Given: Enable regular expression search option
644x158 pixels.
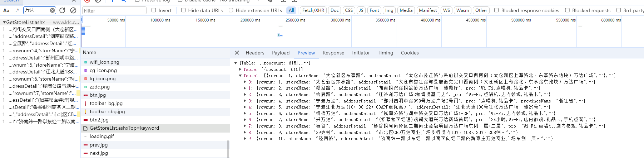Looking at the screenshot, I should point(17,10).
